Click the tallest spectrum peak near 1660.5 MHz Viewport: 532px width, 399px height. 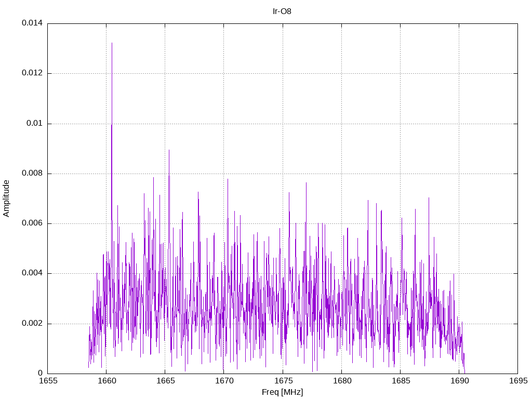coord(112,44)
